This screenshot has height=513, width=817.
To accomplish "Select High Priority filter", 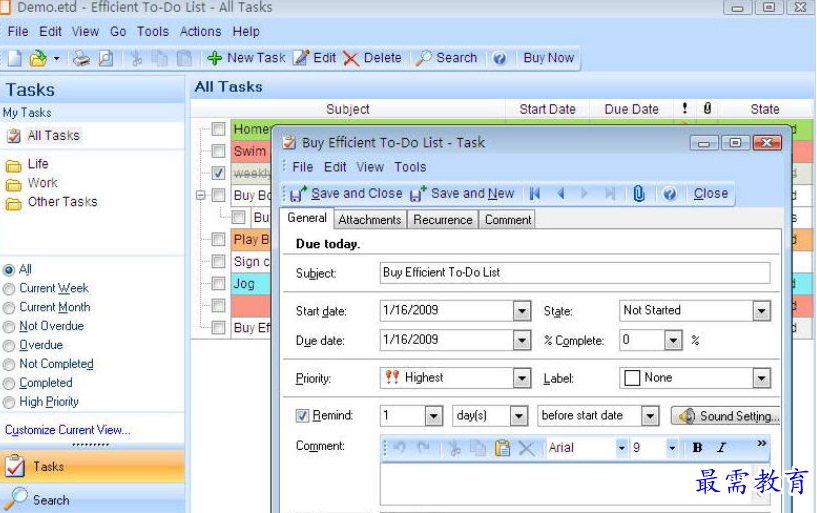I will [8, 403].
